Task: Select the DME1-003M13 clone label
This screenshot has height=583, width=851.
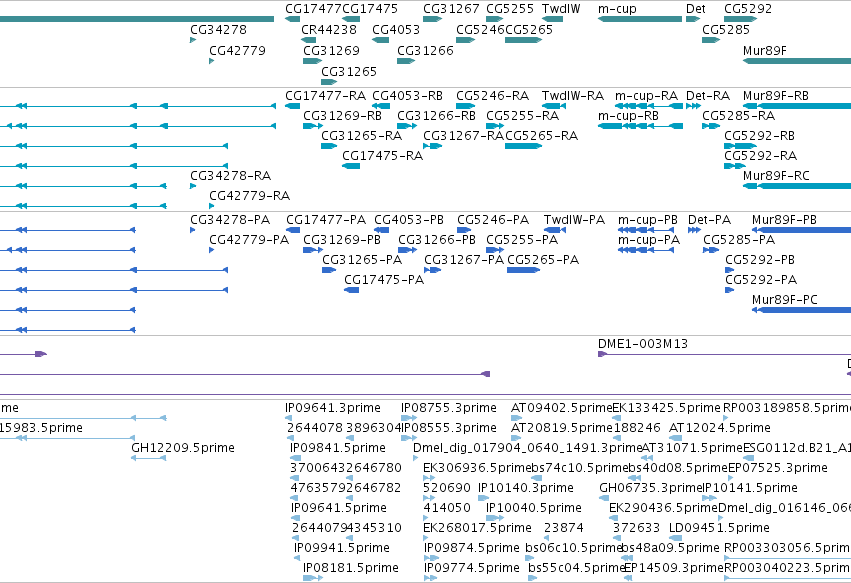Action: tap(643, 344)
